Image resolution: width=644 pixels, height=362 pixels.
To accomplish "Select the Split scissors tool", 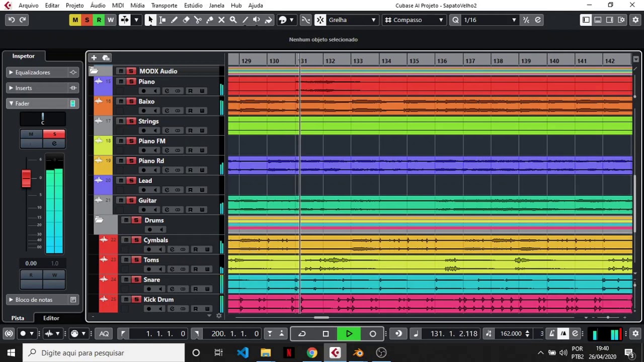I will [x=198, y=20].
